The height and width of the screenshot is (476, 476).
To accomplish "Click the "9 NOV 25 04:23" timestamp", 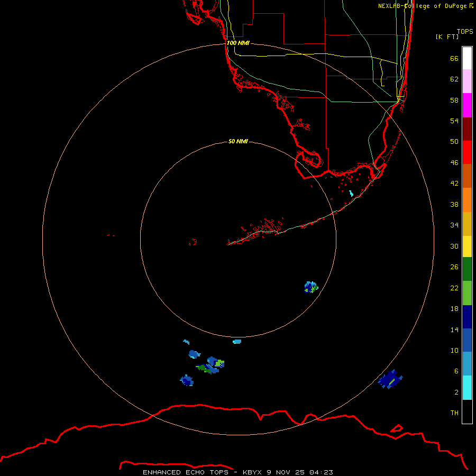I will [x=300, y=472].
